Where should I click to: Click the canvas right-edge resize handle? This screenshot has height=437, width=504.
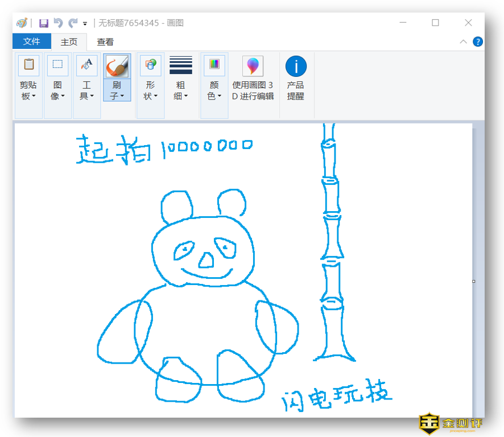[474, 281]
